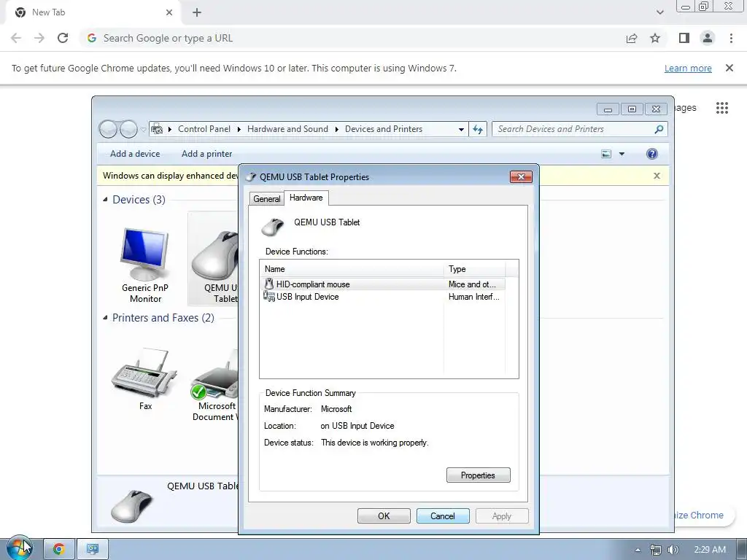Toggle Chrome side panel
Viewport: 747px width, 560px height.
684,38
